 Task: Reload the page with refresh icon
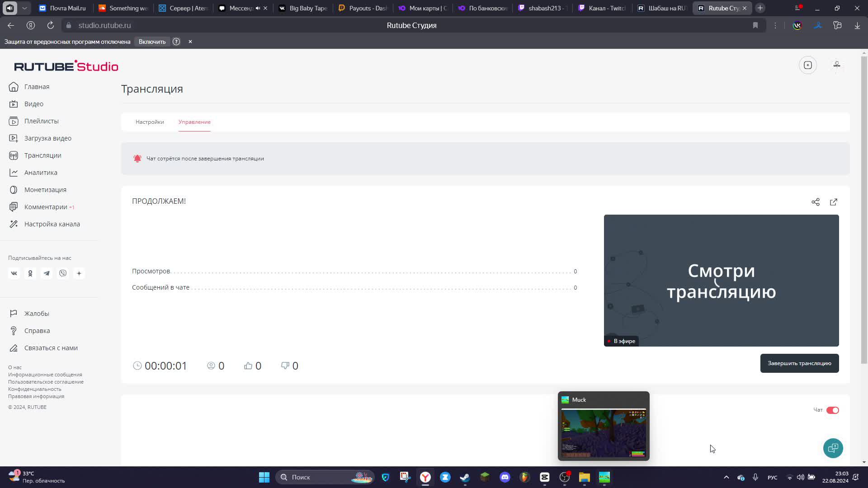(x=51, y=25)
